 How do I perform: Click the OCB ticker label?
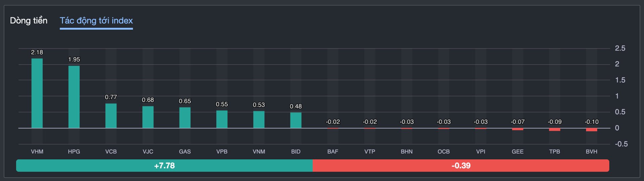(443, 152)
